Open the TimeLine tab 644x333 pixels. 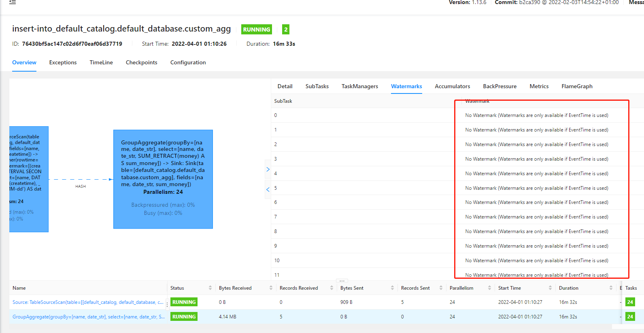coord(101,62)
